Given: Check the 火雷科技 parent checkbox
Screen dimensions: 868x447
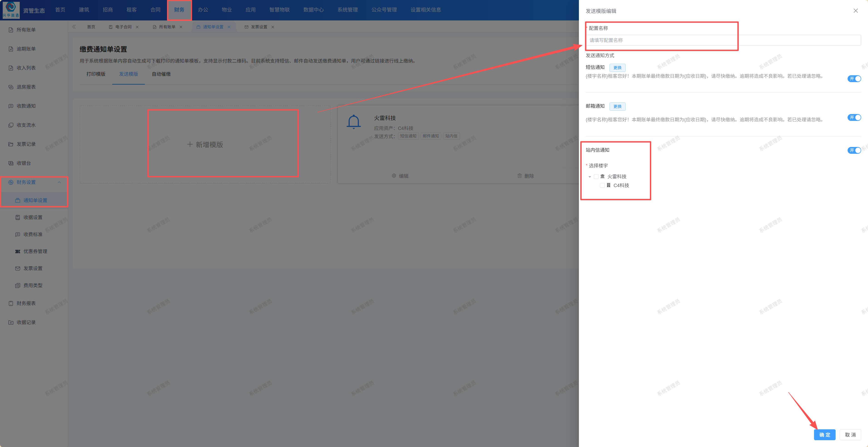Looking at the screenshot, I should 596,177.
